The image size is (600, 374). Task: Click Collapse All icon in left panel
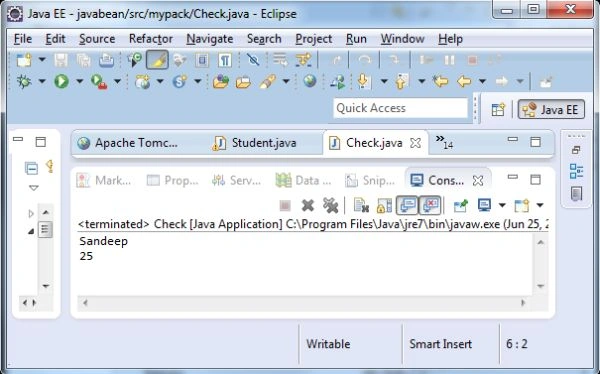tap(31, 168)
